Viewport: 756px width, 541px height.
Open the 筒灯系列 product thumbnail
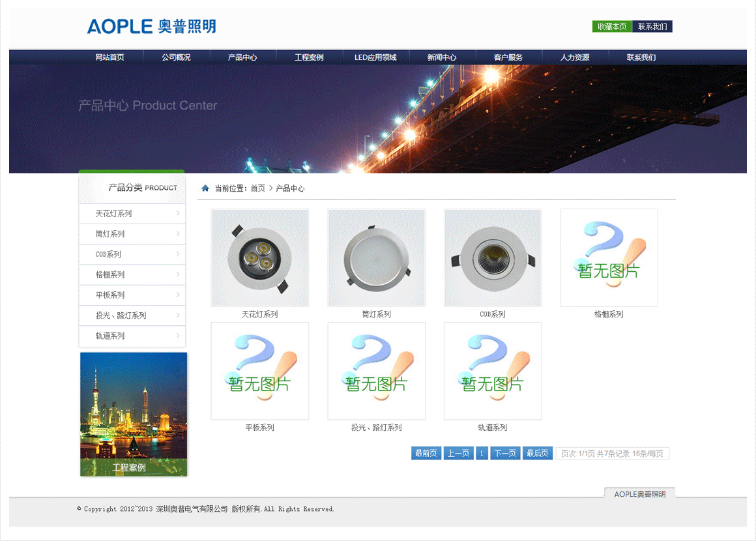[377, 257]
